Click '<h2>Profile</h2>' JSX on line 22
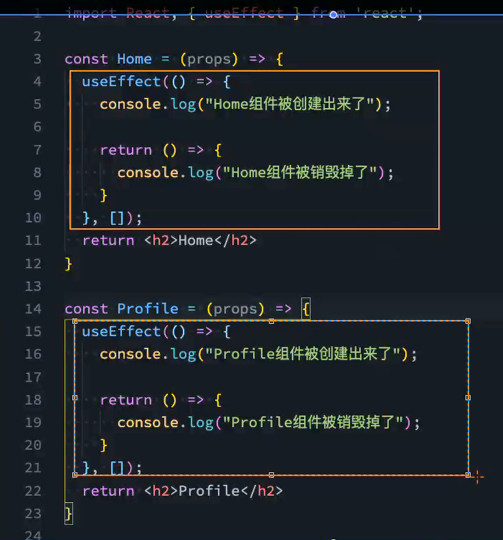The width and height of the screenshot is (503, 540). point(213,491)
